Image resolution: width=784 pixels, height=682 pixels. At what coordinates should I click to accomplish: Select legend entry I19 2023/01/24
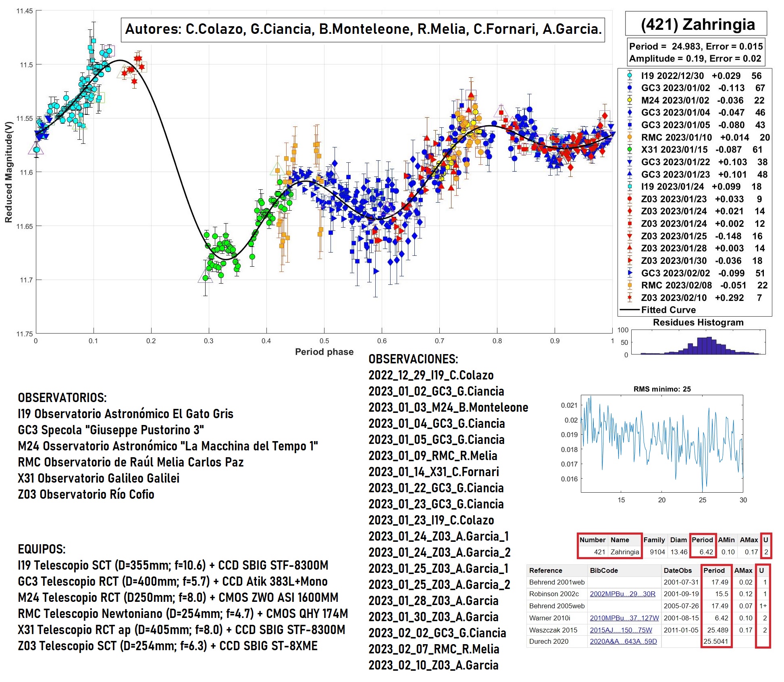[x=695, y=187]
